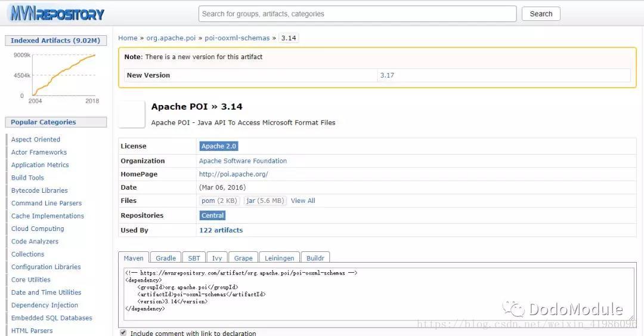644x336 pixels.
Task: Open the http://poi.apache.org/ homepage link
Action: pos(233,174)
